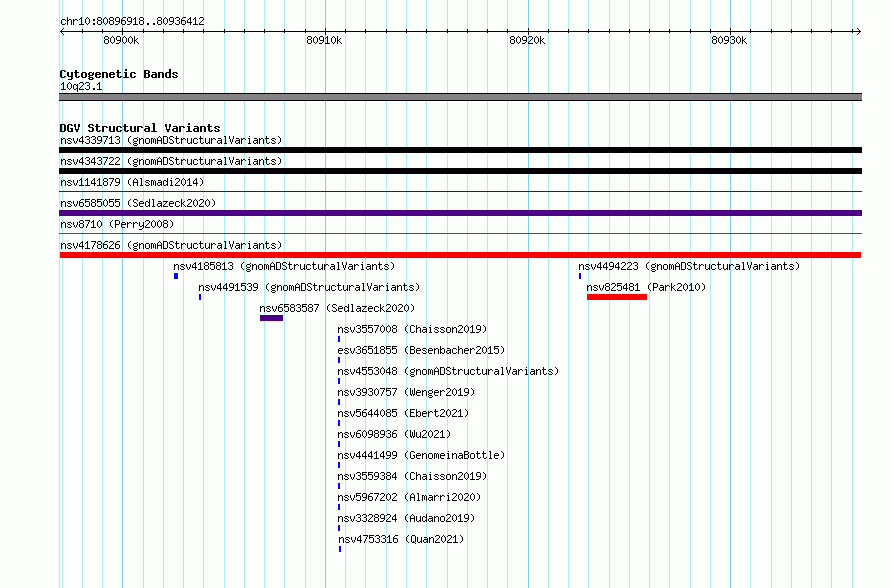Screen dimensions: 890x588
Task: Click the 80920k ruler label
Action: [527, 40]
